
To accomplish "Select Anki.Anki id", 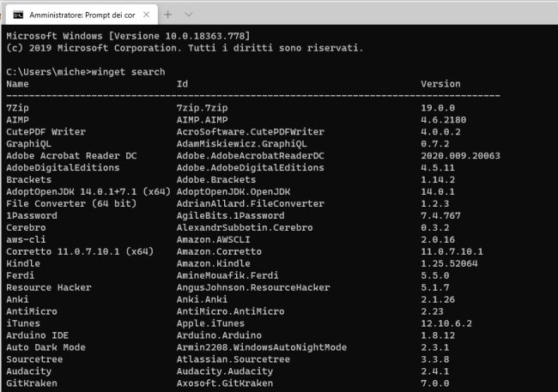I will click(x=202, y=299).
